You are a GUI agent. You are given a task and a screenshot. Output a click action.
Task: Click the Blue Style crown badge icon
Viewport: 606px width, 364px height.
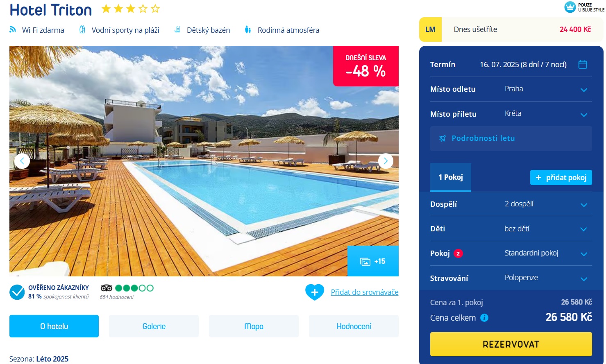tap(570, 7)
